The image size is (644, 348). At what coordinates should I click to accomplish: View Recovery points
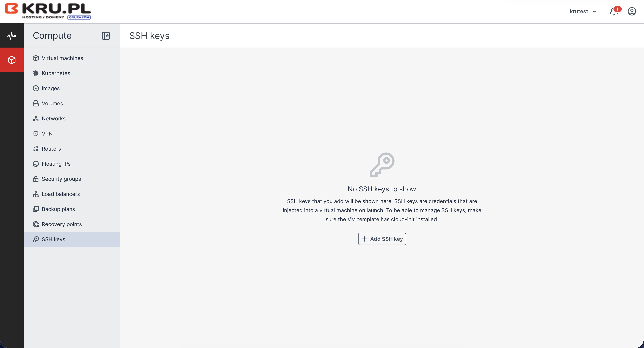pos(61,224)
